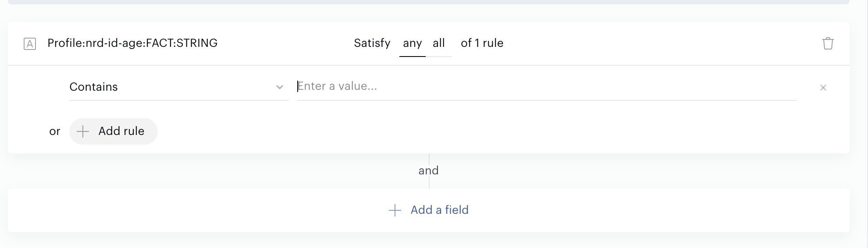This screenshot has height=248, width=868.
Task: Focus the 'Enter a value...' input field
Action: (x=547, y=86)
